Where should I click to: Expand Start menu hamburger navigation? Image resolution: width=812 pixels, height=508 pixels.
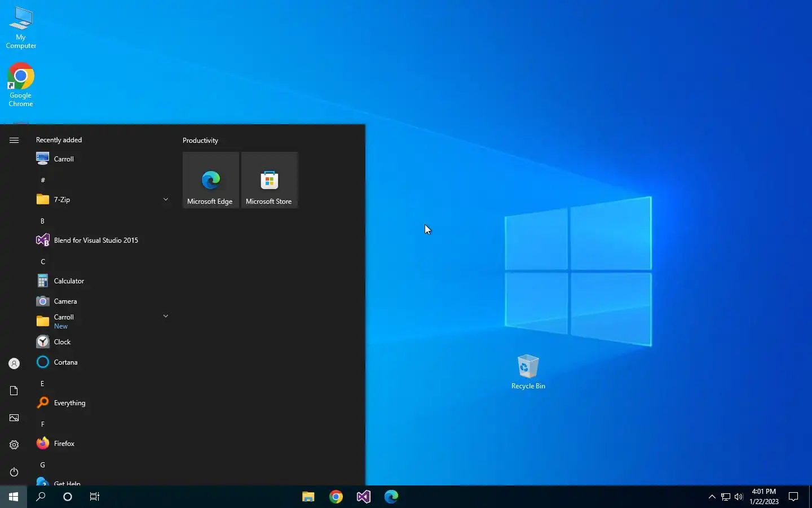(x=14, y=140)
